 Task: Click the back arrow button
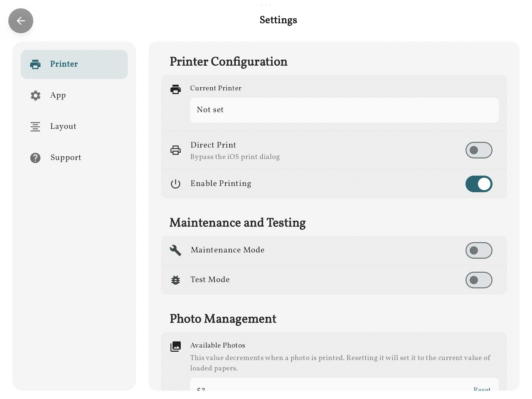click(x=21, y=21)
